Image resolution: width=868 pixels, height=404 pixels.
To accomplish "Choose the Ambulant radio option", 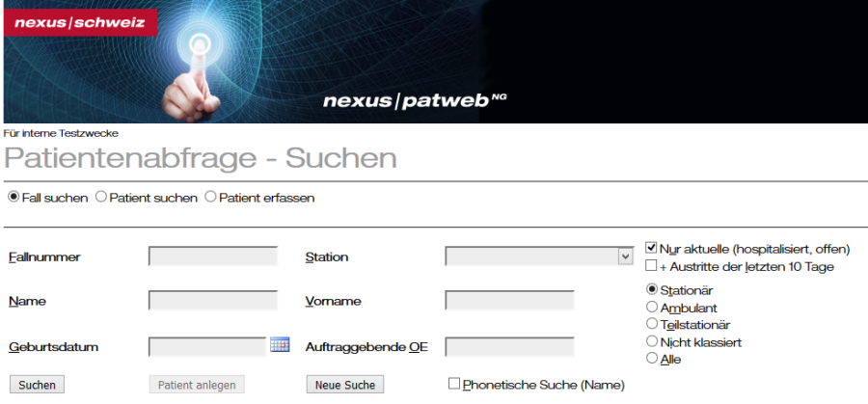I will (652, 307).
